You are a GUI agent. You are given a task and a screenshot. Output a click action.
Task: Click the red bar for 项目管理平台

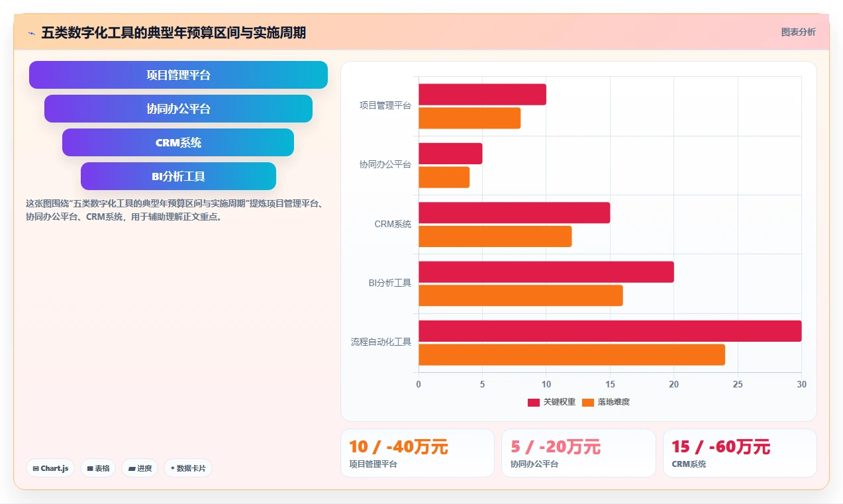(482, 94)
